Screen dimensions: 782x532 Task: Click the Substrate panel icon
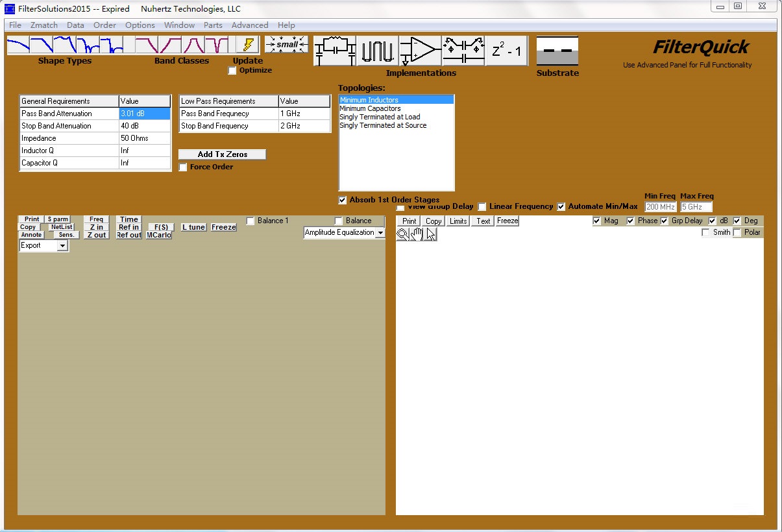556,49
